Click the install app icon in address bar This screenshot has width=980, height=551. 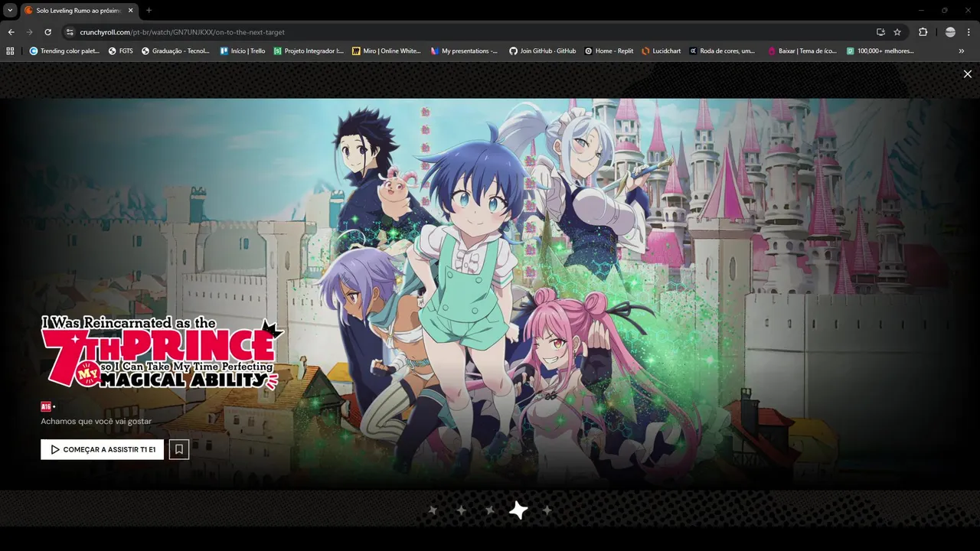(880, 32)
